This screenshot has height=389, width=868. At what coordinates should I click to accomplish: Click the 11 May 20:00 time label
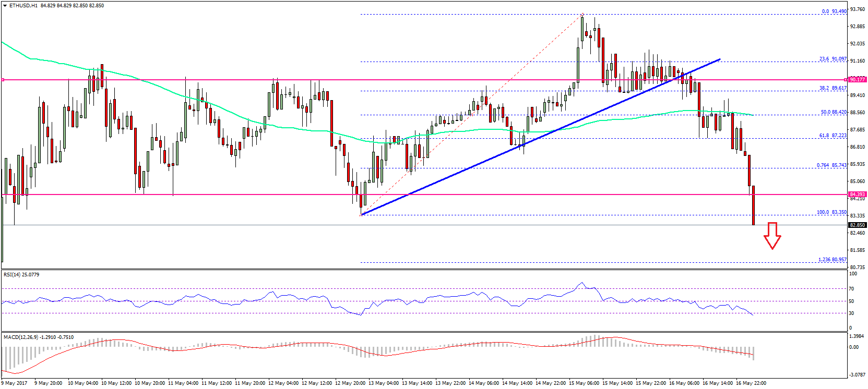(x=250, y=383)
